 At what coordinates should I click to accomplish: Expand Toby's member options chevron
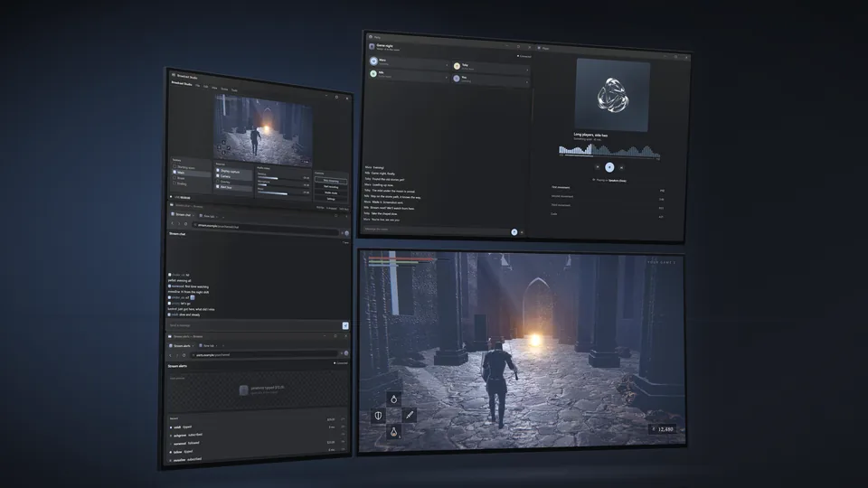(x=527, y=70)
